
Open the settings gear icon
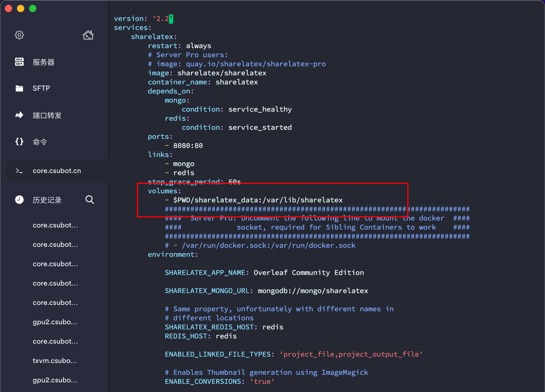point(19,35)
